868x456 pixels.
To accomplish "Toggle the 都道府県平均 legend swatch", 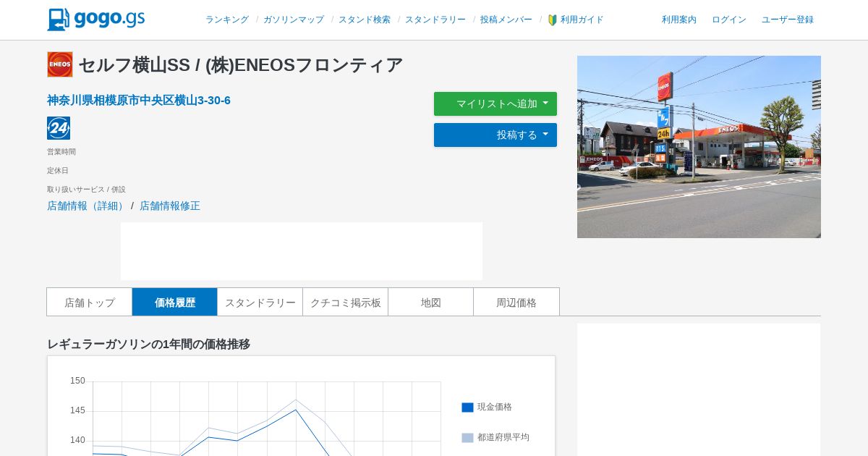I will click(467, 438).
